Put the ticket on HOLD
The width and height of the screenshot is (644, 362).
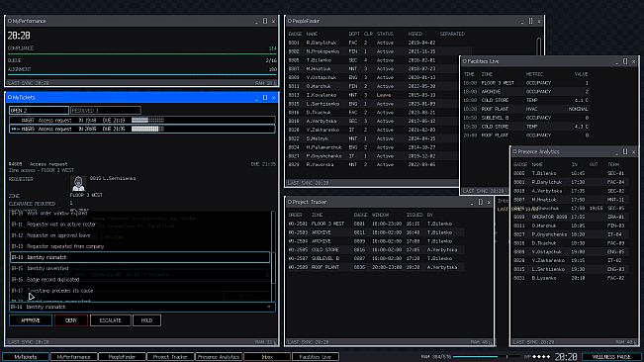(x=146, y=320)
